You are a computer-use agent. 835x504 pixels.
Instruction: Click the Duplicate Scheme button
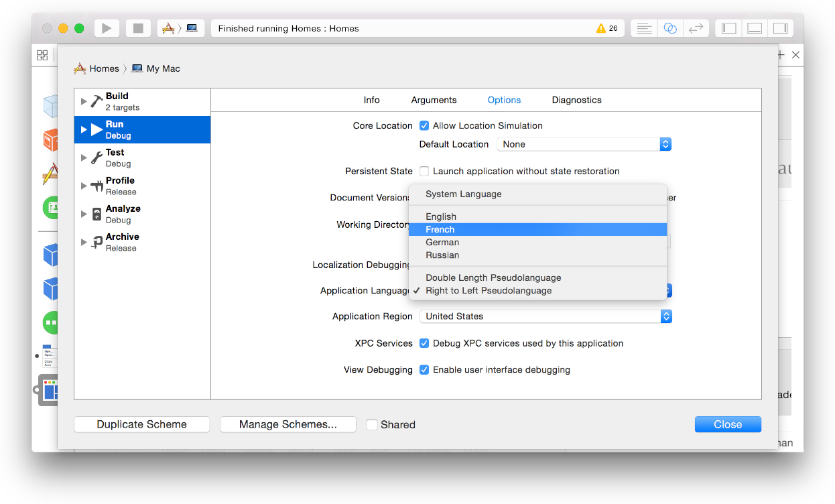[x=141, y=424]
